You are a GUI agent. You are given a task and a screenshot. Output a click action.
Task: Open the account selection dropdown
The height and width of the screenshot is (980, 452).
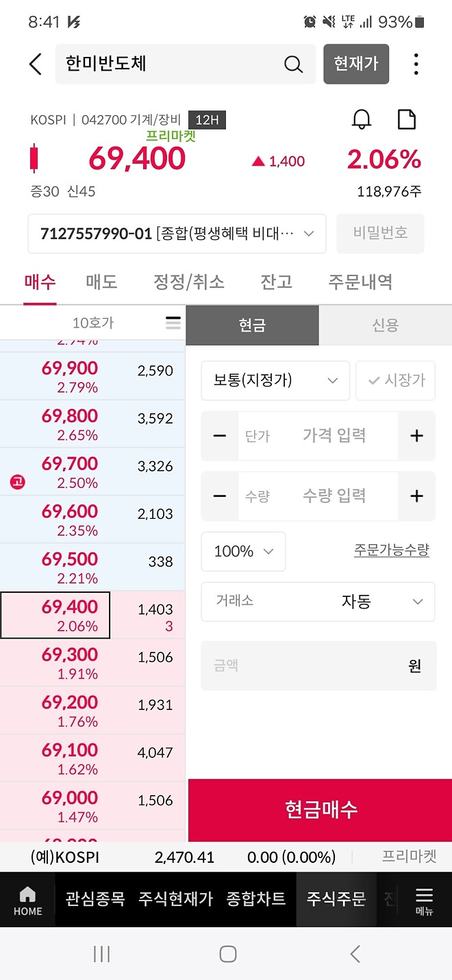177,233
